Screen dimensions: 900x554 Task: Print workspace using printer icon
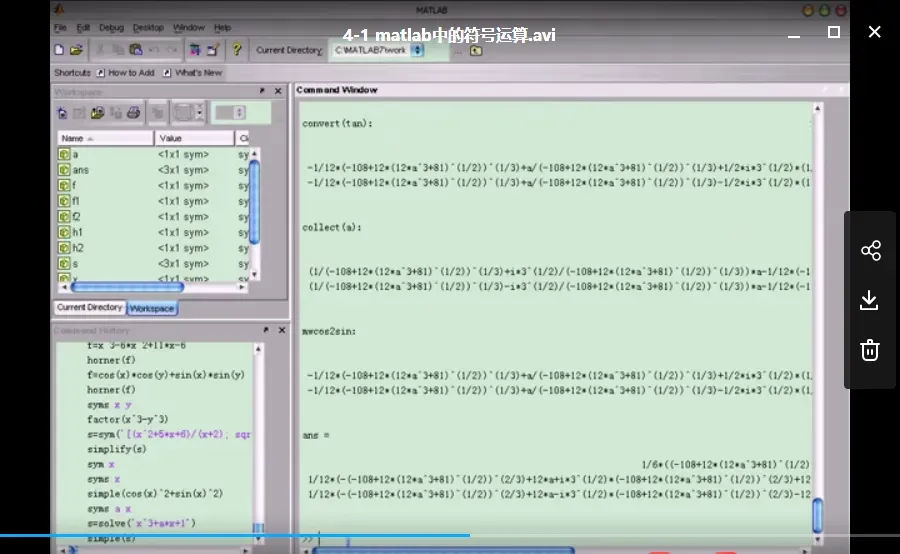pyautogui.click(x=134, y=113)
